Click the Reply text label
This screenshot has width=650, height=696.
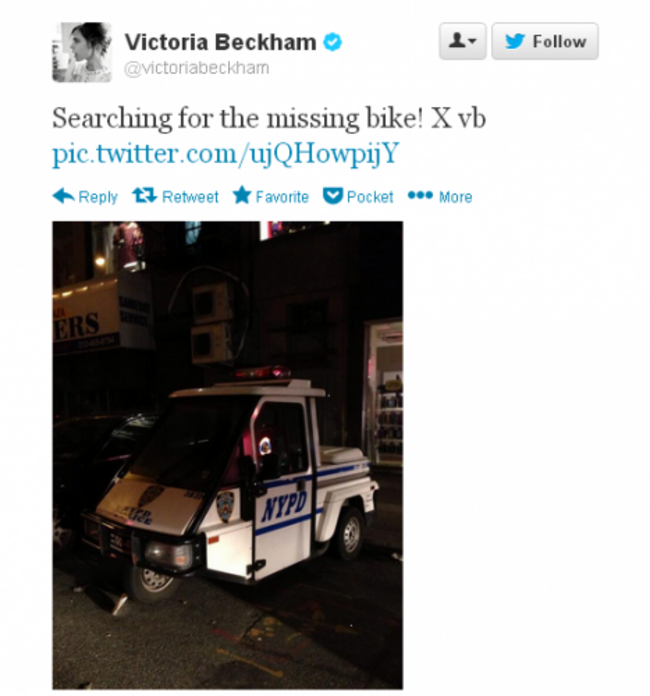[x=98, y=197]
